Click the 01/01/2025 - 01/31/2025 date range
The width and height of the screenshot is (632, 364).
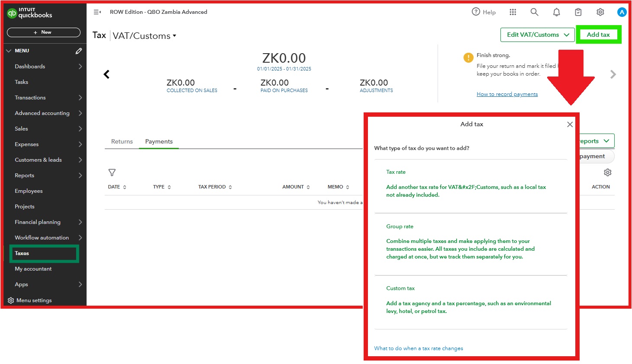284,69
